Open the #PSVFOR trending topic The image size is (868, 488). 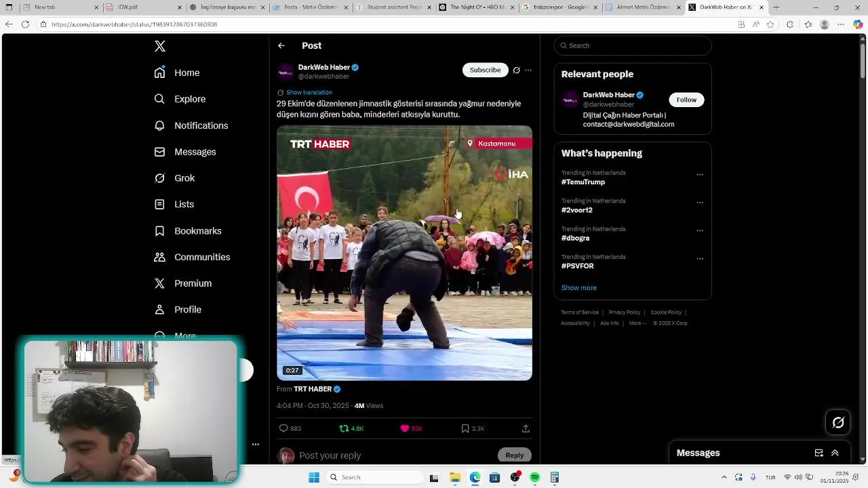point(578,266)
